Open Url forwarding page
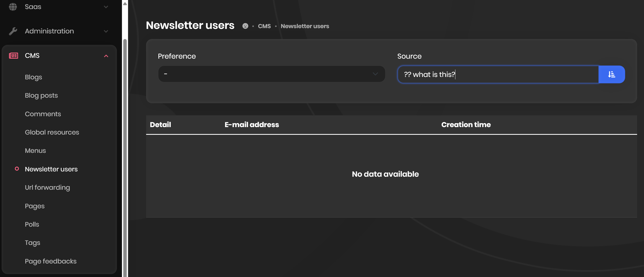 tap(47, 188)
